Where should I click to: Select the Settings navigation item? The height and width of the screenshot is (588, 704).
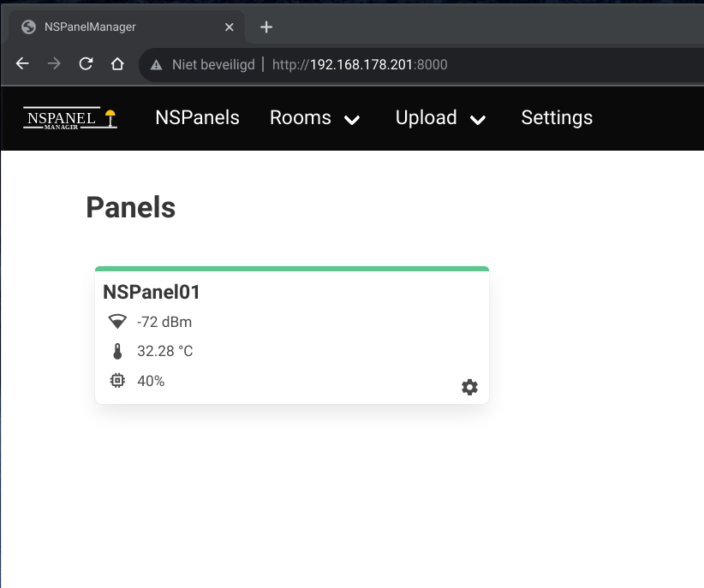click(557, 117)
